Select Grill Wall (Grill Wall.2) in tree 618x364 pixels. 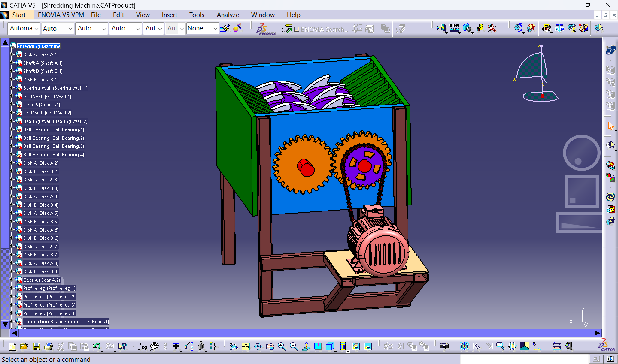47,113
